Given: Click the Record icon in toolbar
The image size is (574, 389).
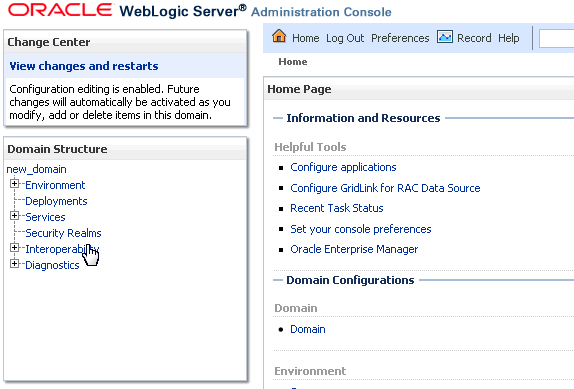Looking at the screenshot, I should pyautogui.click(x=445, y=37).
